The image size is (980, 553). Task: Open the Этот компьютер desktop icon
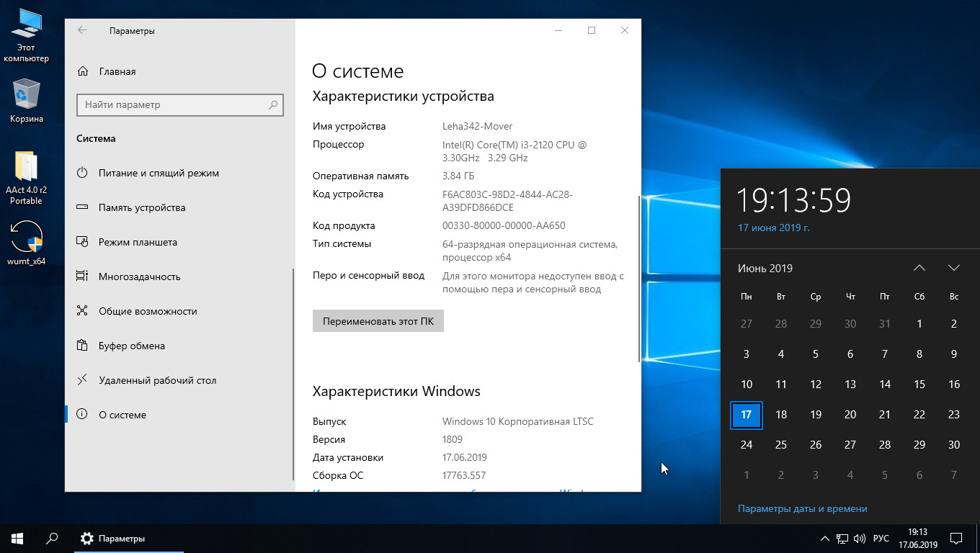pyautogui.click(x=26, y=36)
